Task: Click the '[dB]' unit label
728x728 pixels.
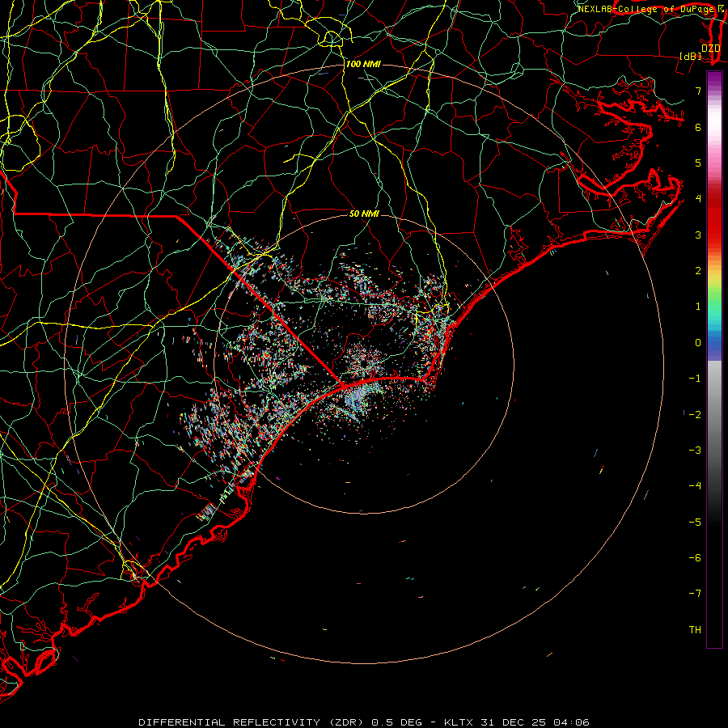Action: tap(691, 56)
